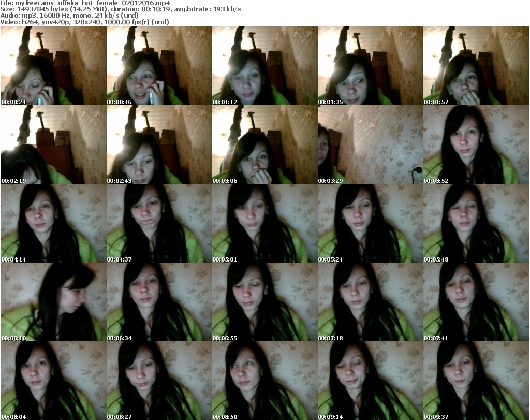Viewport: 530px width, 420px height.
Task: Open the thumbnail stamped 00:05:01
Action: point(264,224)
